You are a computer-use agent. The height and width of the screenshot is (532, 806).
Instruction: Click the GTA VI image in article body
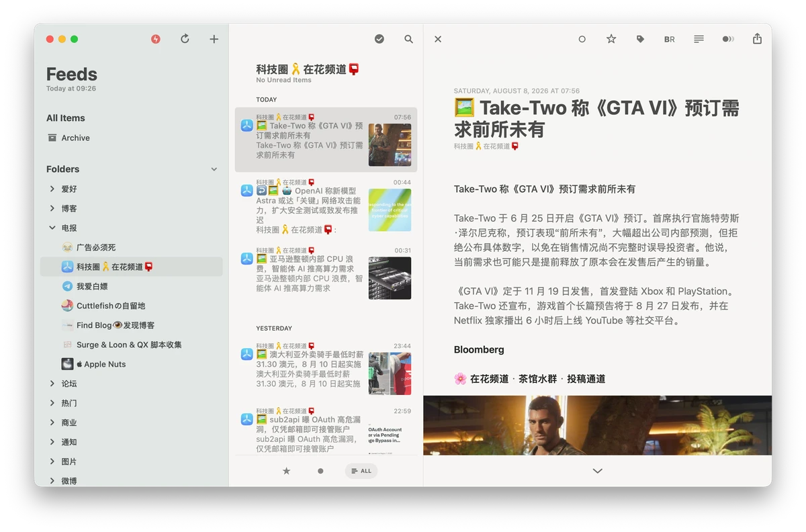point(597,425)
